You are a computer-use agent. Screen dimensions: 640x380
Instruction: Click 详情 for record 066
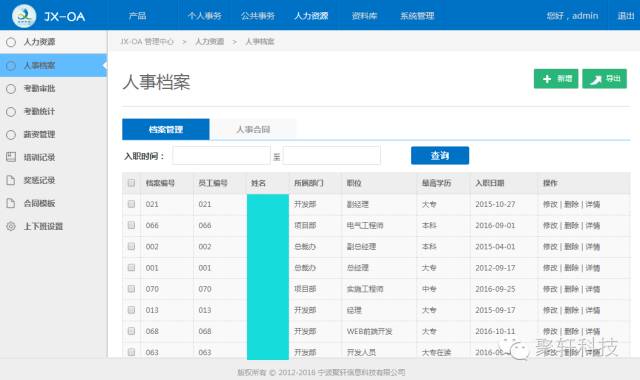pyautogui.click(x=592, y=225)
